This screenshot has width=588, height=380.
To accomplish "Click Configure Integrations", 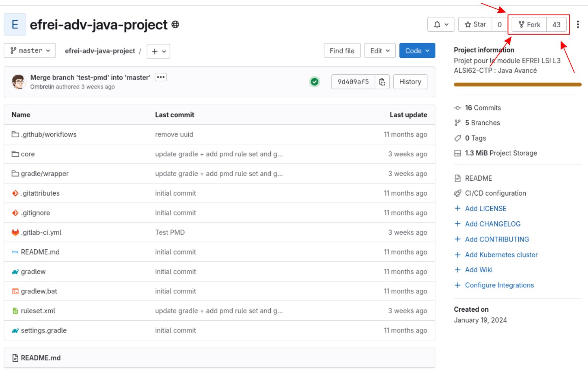I will pyautogui.click(x=499, y=285).
